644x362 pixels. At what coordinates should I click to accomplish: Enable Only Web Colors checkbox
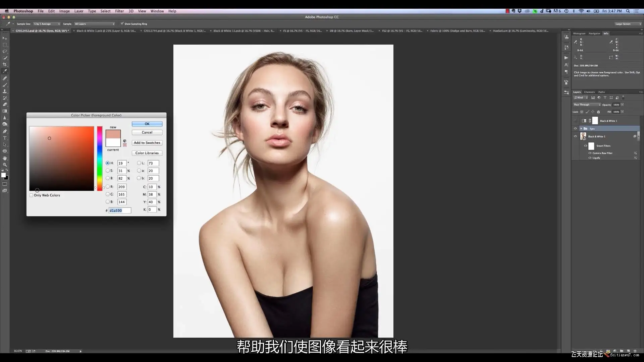(31, 195)
